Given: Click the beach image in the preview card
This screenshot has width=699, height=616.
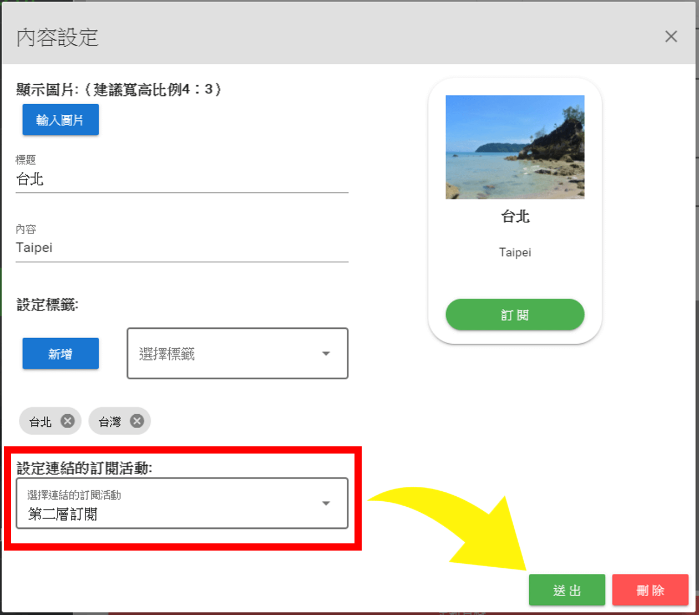Looking at the screenshot, I should tap(515, 146).
